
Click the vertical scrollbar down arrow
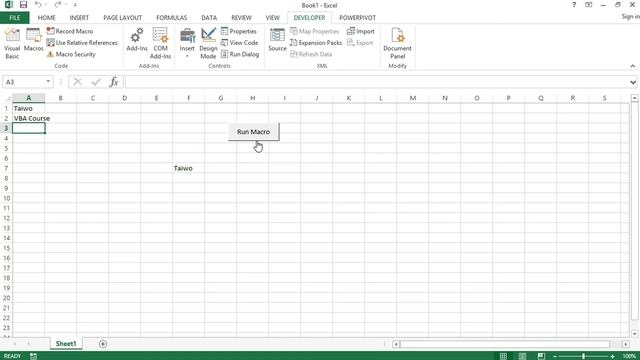pos(634,333)
